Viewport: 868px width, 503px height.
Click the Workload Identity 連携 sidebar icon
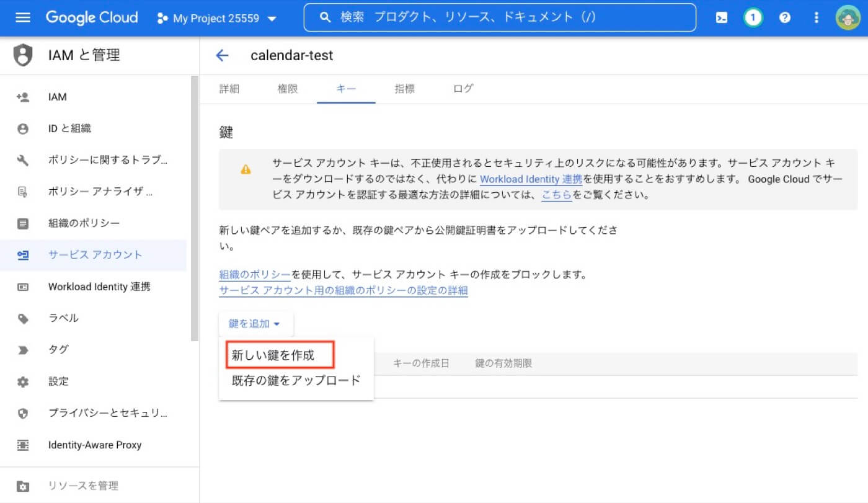[23, 287]
